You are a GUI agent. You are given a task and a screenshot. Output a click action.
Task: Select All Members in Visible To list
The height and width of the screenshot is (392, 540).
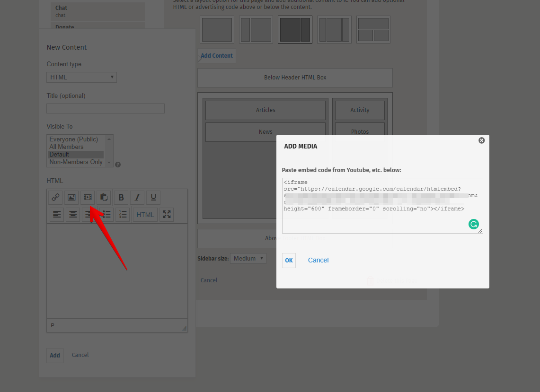66,147
